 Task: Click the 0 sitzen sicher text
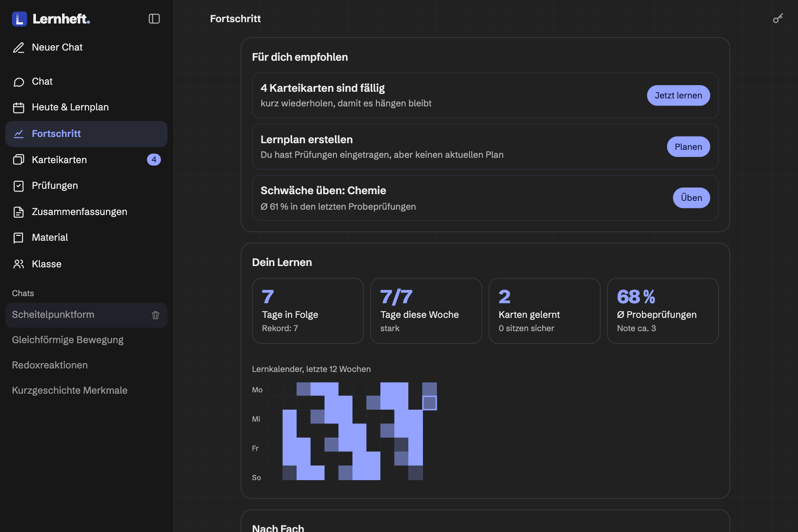click(x=527, y=329)
